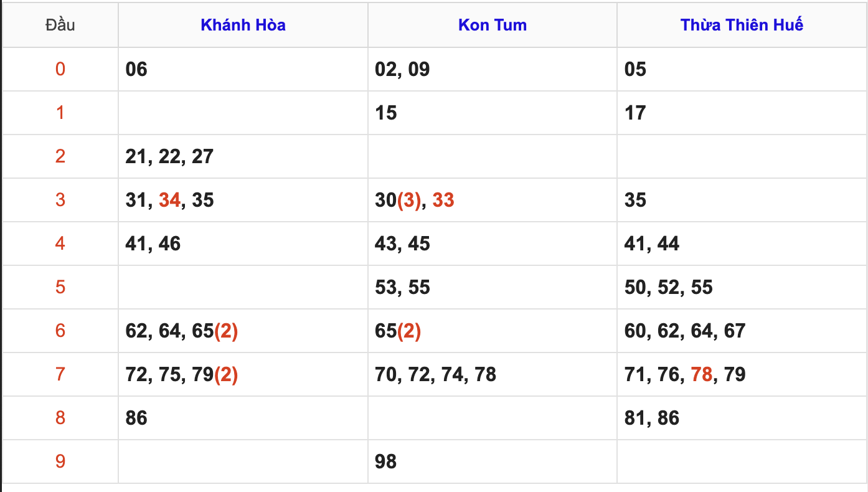The width and height of the screenshot is (868, 492).
Task: Click the 02, 09 cell under Kon Tum
Action: [402, 69]
